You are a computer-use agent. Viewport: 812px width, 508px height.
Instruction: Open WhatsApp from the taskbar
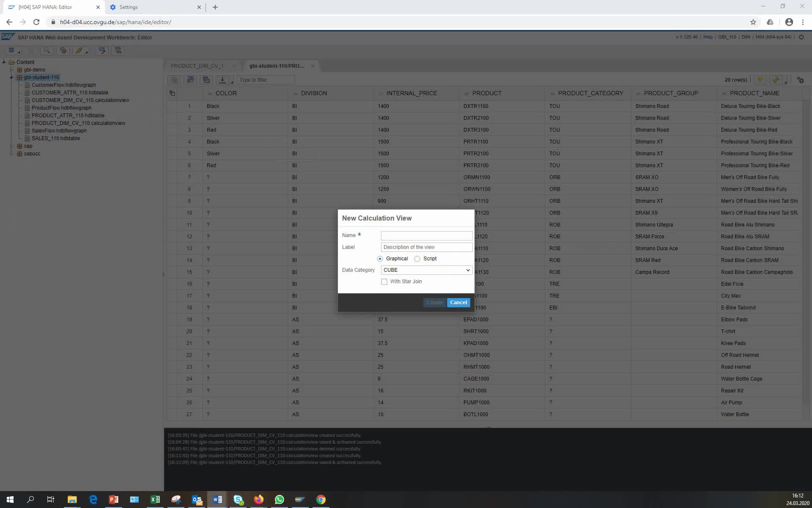pyautogui.click(x=279, y=500)
